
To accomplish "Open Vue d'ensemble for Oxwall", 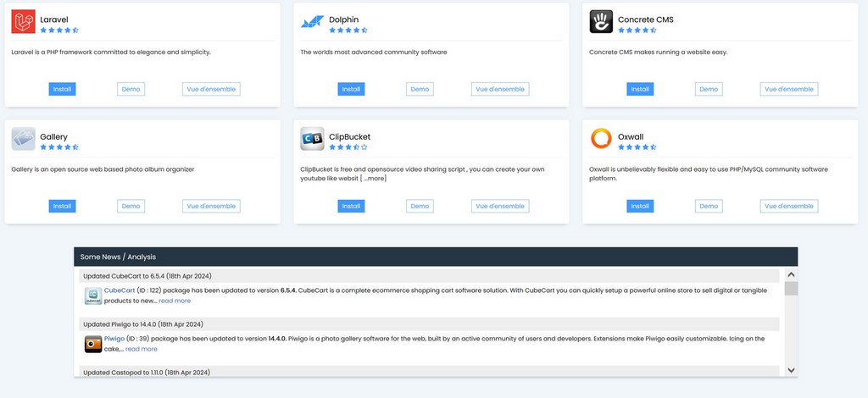I will (x=788, y=206).
